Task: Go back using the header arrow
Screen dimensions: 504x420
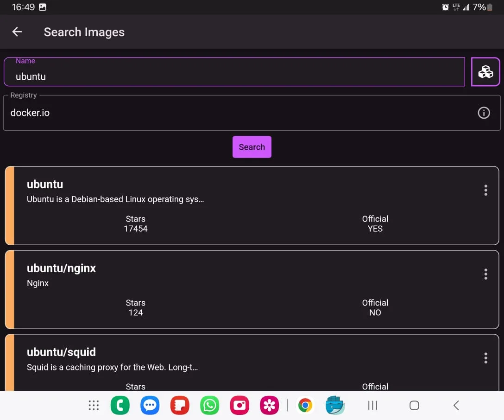Action: (17, 32)
